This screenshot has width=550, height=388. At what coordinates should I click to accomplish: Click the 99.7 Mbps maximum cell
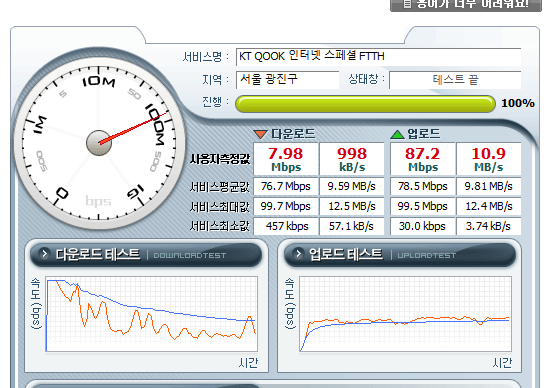pyautogui.click(x=286, y=206)
